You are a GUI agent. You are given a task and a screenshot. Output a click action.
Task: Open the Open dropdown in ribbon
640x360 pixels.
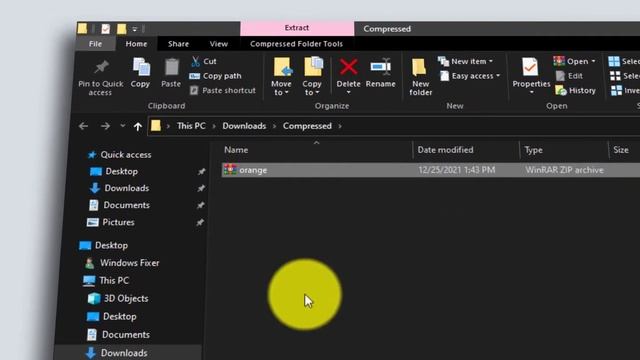(575, 61)
